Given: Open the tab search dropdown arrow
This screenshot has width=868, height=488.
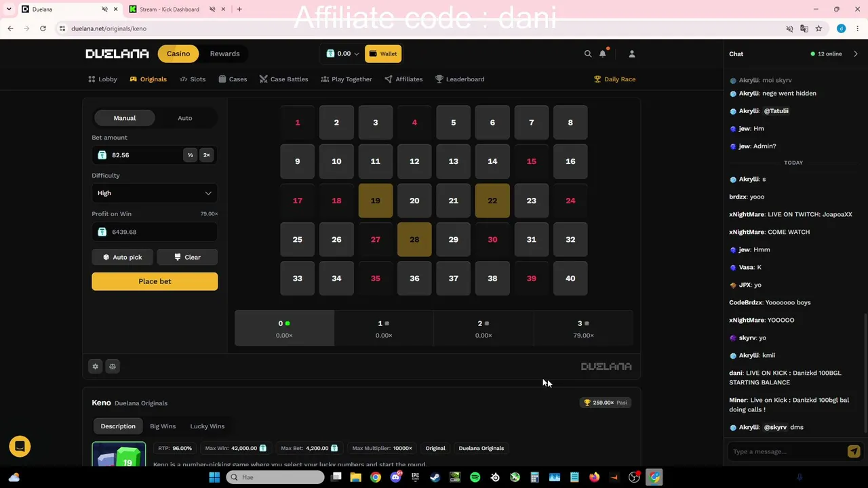Looking at the screenshot, I should pyautogui.click(x=9, y=9).
